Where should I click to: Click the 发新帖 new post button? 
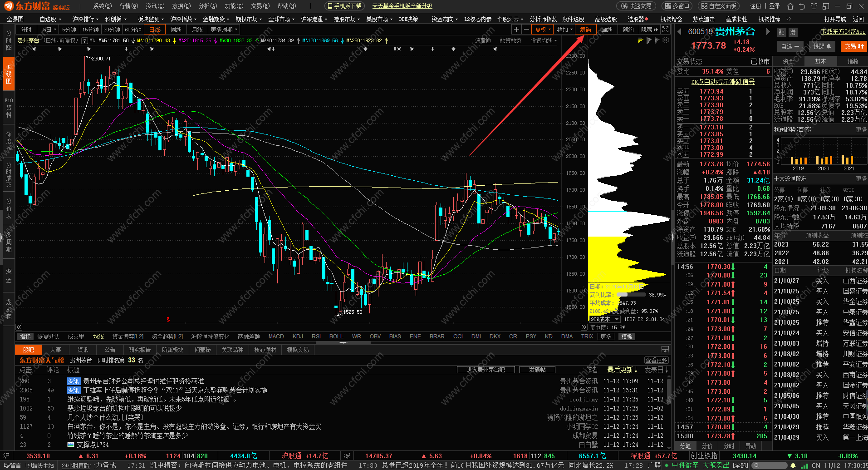coord(537,370)
